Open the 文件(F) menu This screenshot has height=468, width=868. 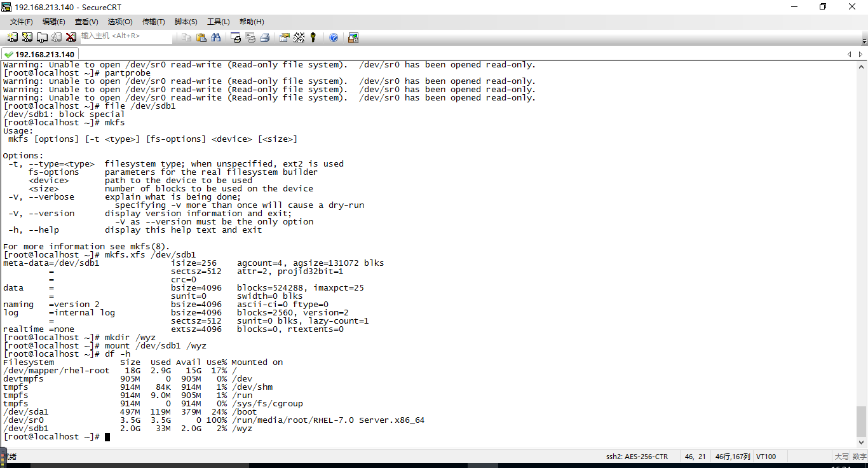(21, 22)
